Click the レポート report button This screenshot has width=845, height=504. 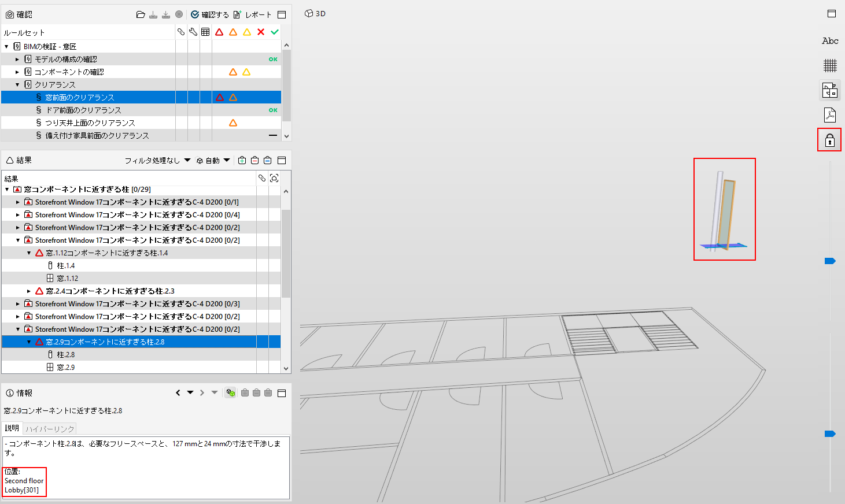coord(252,14)
